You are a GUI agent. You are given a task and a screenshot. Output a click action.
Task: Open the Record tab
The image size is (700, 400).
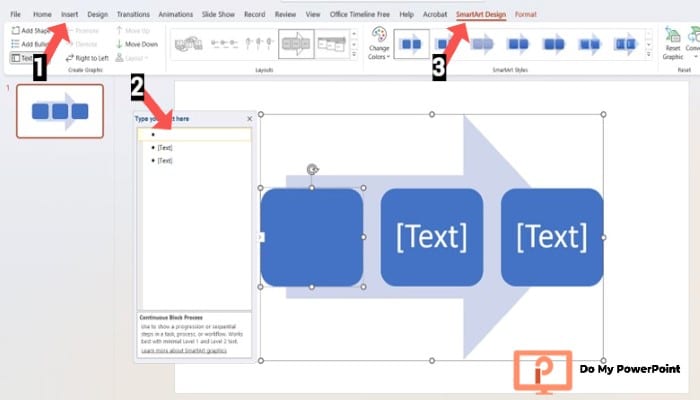tap(254, 14)
